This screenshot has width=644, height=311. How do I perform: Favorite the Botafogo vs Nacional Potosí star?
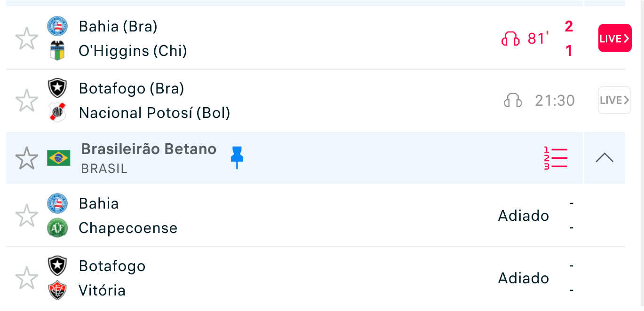click(x=27, y=101)
